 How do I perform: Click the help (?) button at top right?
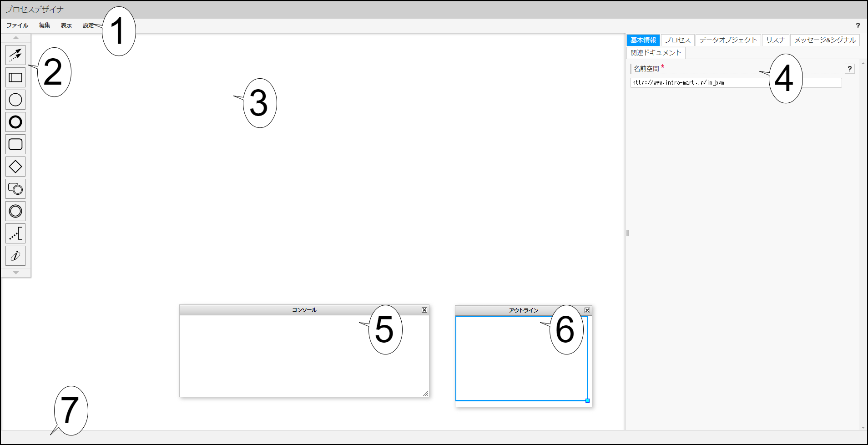tap(858, 25)
